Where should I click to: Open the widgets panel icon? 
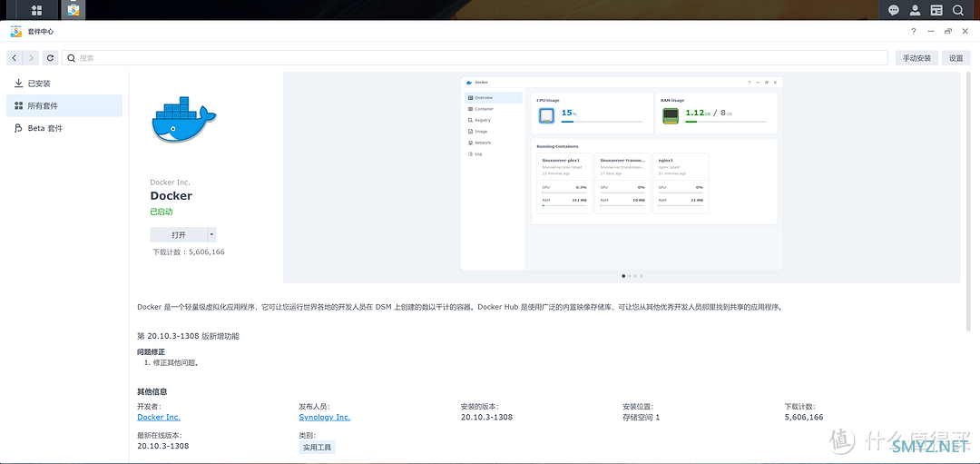point(936,10)
